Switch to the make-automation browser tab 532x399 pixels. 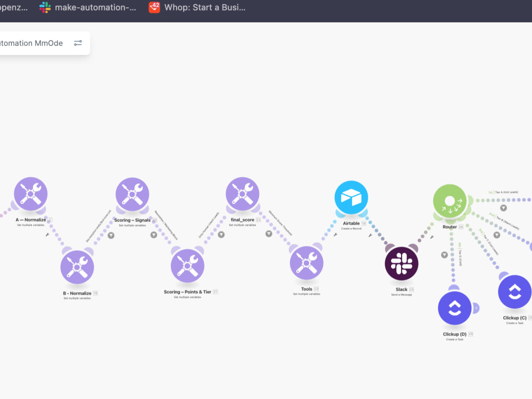click(x=88, y=7)
